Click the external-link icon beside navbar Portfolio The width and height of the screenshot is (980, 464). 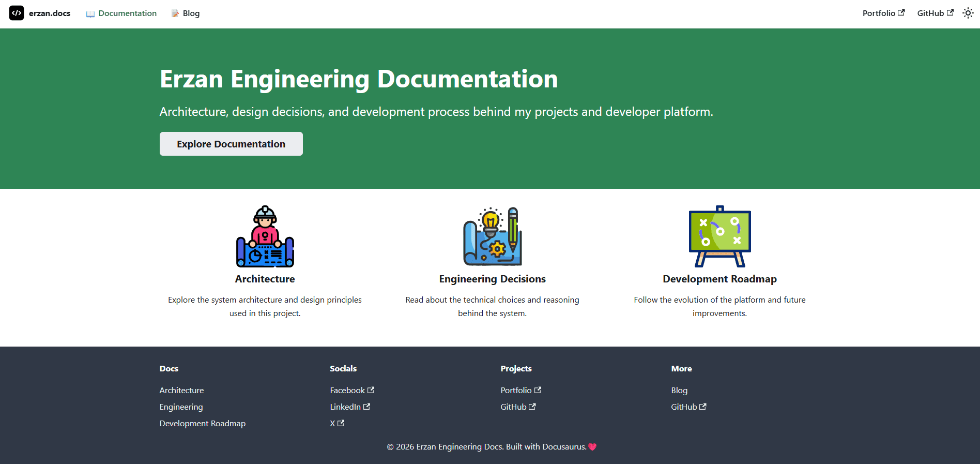tap(901, 12)
